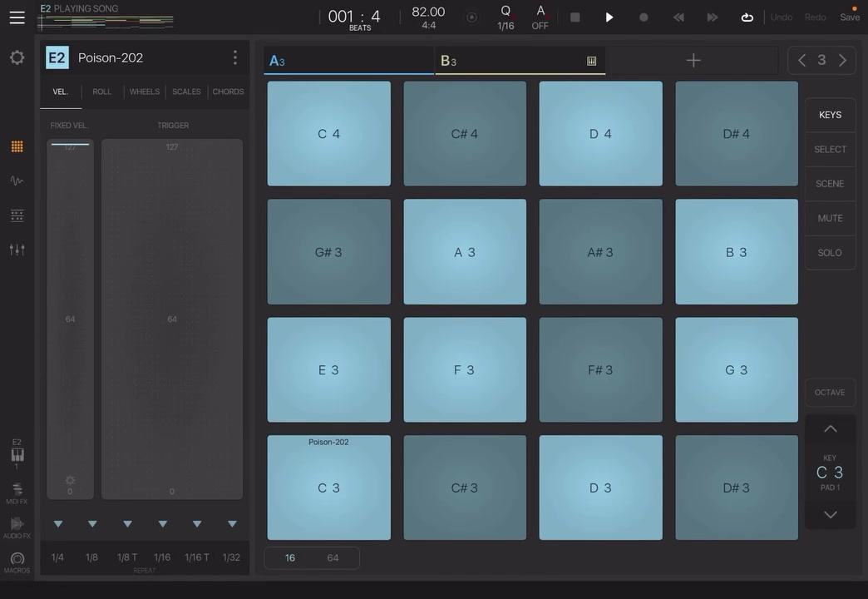Viewport: 868px width, 599px height.
Task: Enable MUTE pad mode
Action: 830,218
